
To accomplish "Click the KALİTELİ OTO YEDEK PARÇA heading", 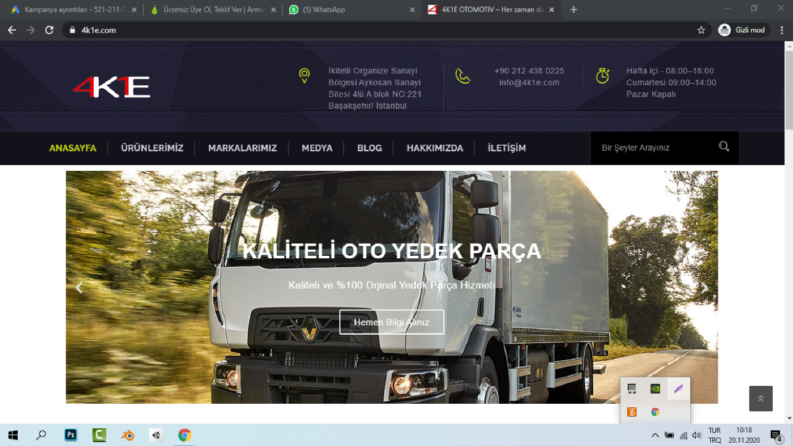I will pyautogui.click(x=391, y=251).
